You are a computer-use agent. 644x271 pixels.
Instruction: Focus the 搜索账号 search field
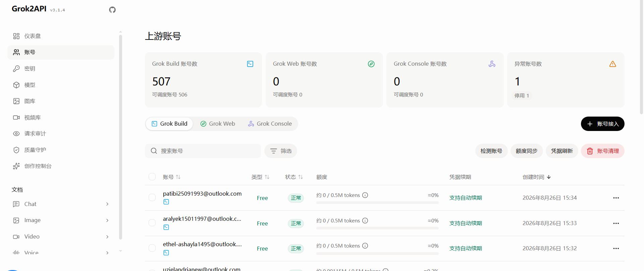[x=203, y=151]
